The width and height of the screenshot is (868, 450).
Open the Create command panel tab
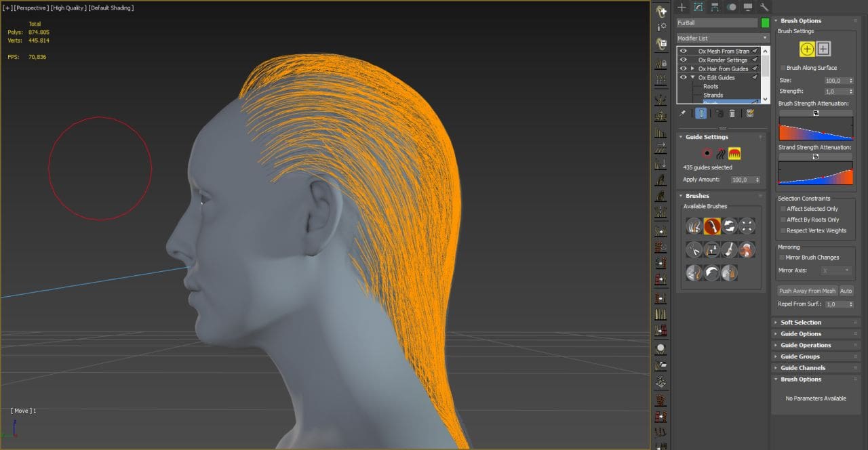click(x=682, y=7)
